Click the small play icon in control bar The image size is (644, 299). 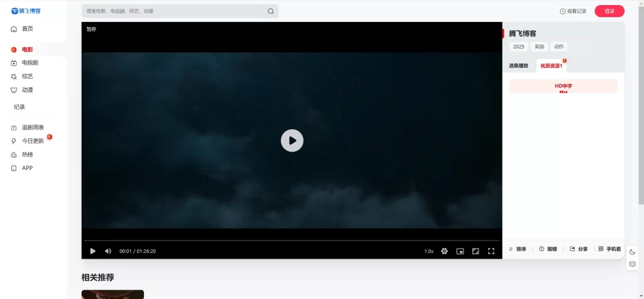92,251
